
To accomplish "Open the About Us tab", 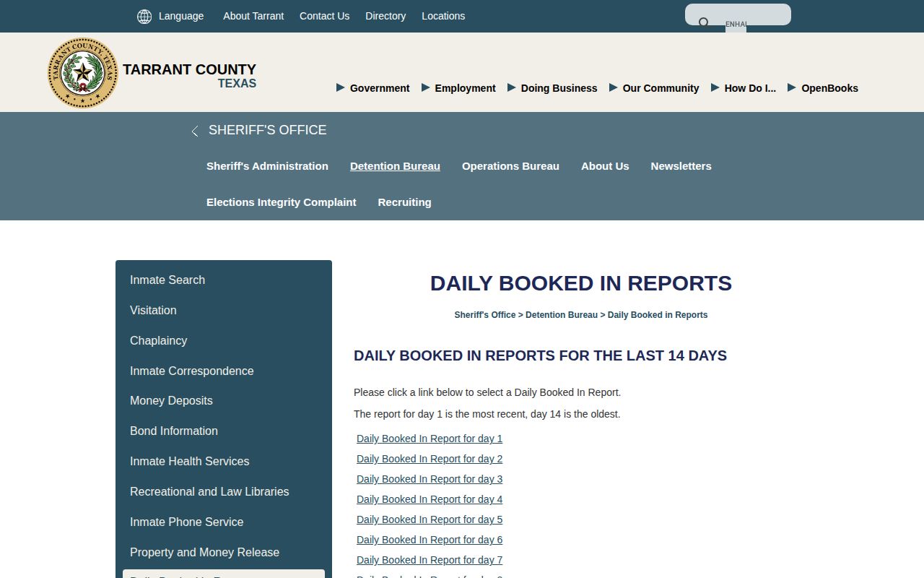I will tap(605, 166).
